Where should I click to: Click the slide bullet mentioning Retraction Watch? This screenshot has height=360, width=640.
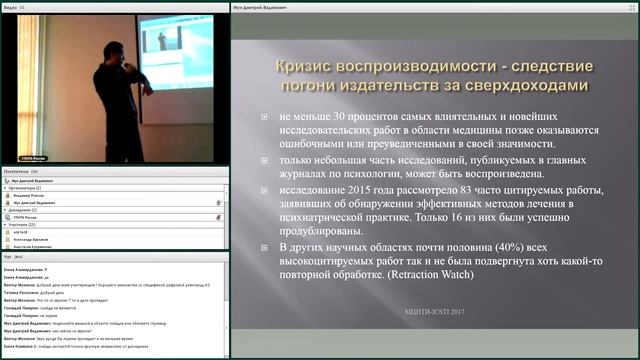click(x=441, y=261)
